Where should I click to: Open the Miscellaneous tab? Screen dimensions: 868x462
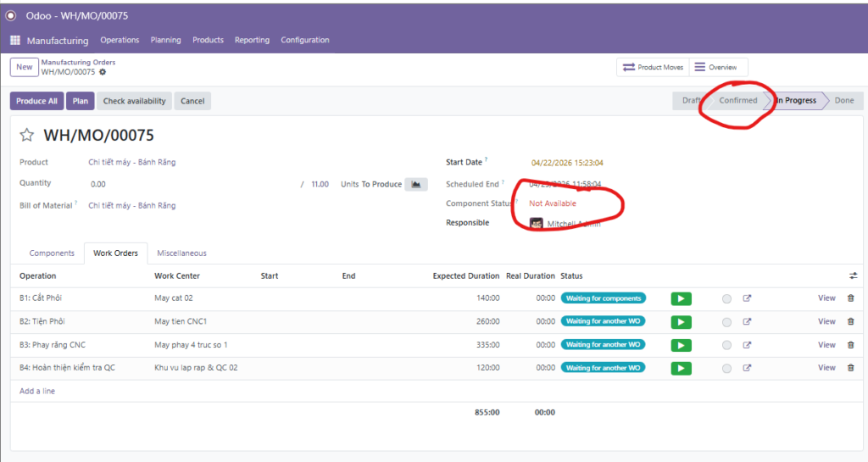click(x=181, y=253)
